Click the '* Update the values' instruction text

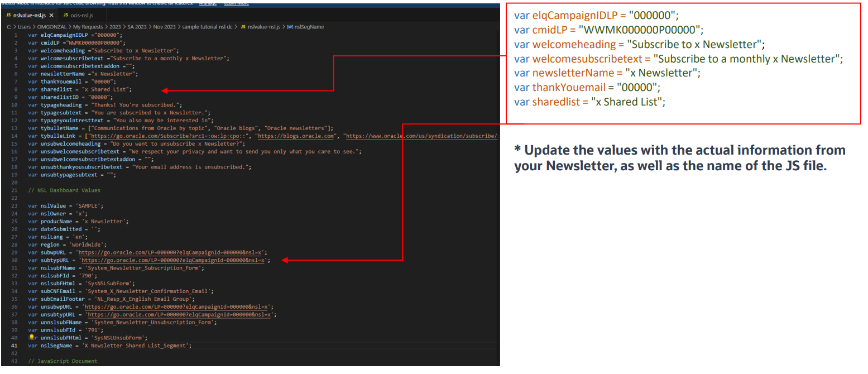680,158
